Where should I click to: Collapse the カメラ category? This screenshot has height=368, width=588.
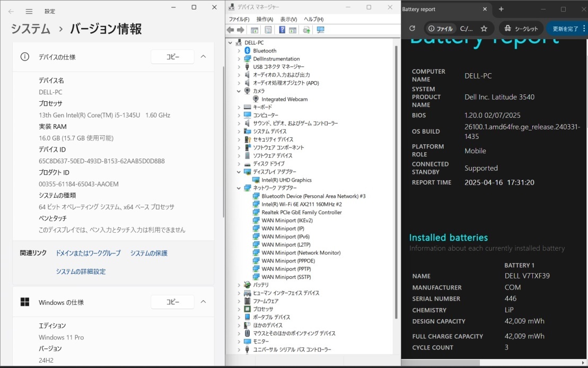pos(239,91)
